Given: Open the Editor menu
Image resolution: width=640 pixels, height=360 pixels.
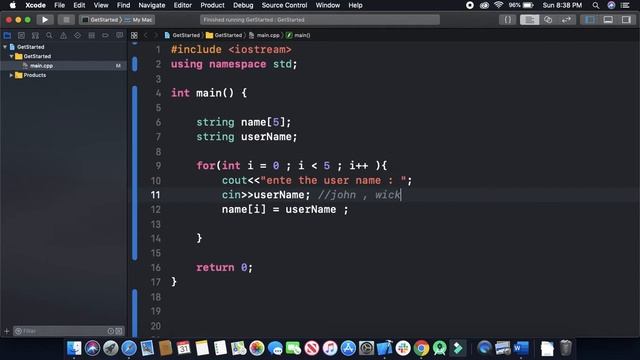Looking at the screenshot, I should point(182,5).
